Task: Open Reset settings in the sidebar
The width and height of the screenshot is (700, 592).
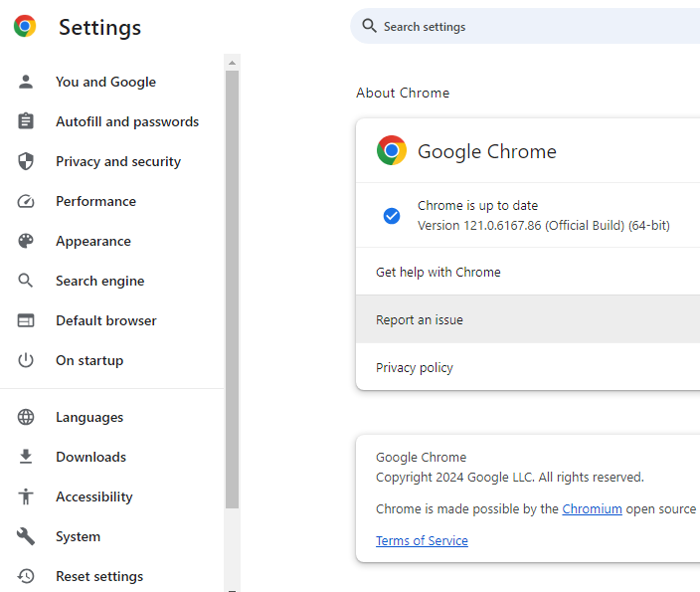Action: click(98, 576)
